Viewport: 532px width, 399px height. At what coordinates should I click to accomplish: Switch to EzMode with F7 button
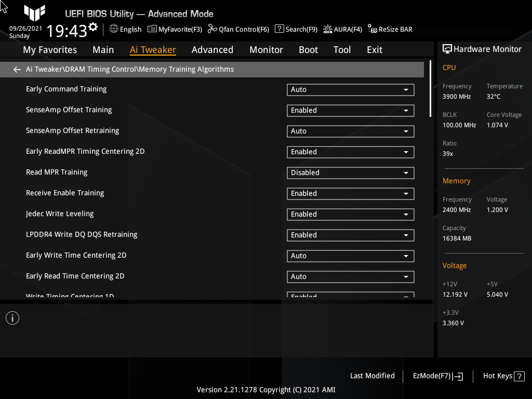click(437, 376)
